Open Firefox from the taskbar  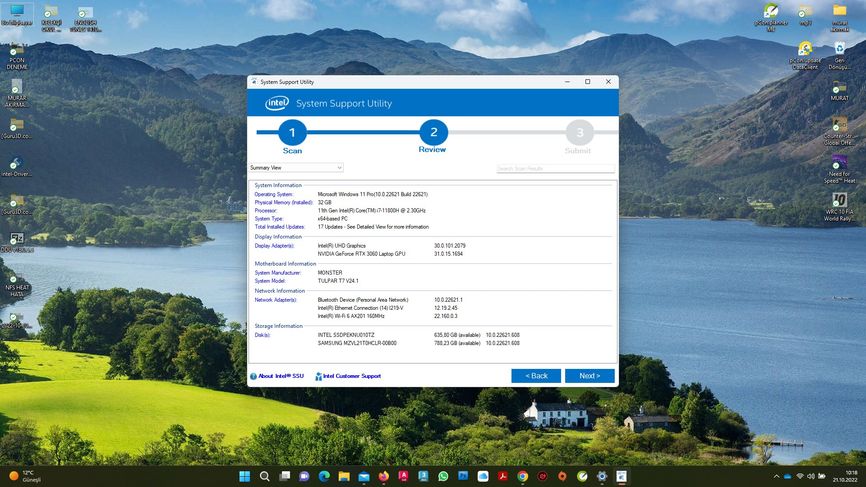[384, 477]
